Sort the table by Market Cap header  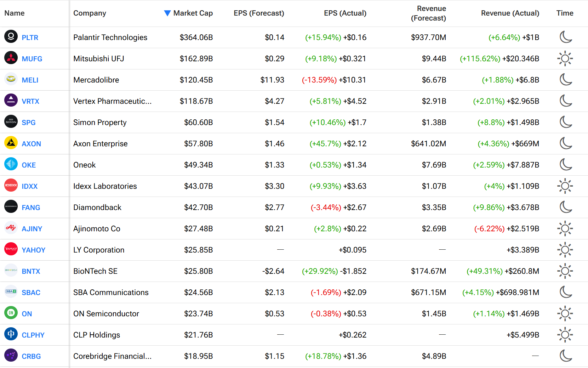point(193,13)
